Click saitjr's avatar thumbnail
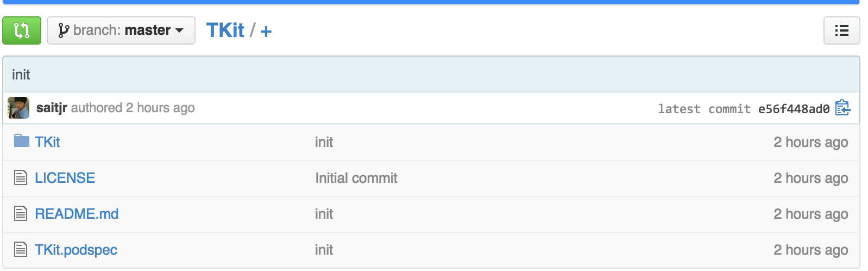The image size is (868, 271). [x=18, y=108]
